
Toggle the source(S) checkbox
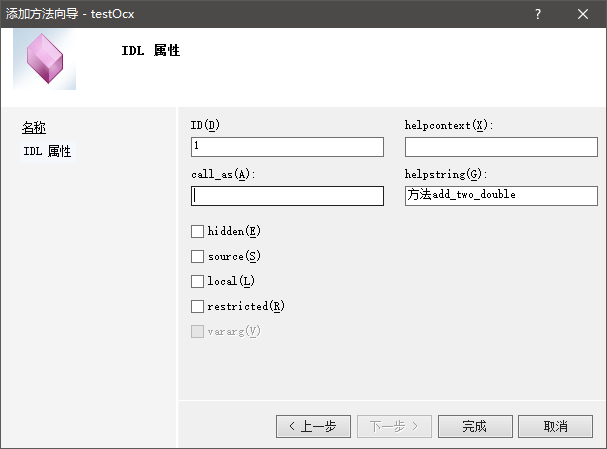pos(197,257)
